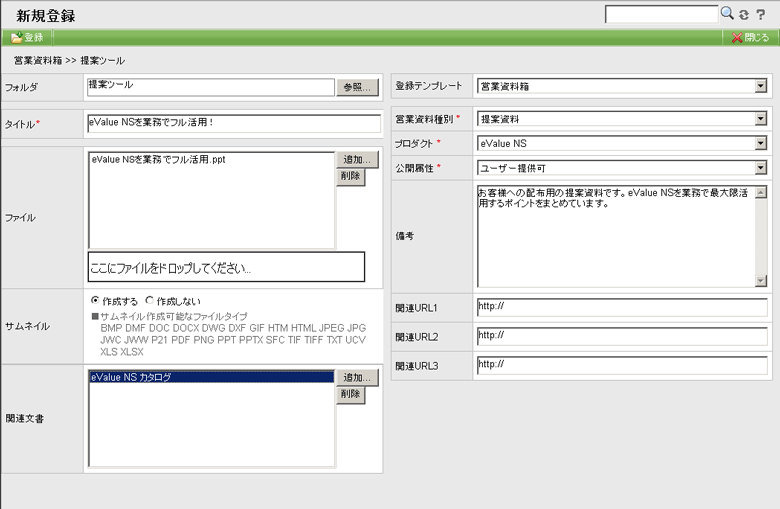Viewport: 780px width, 509px height.
Task: Click the 関連URL1 input field
Action: click(622, 307)
